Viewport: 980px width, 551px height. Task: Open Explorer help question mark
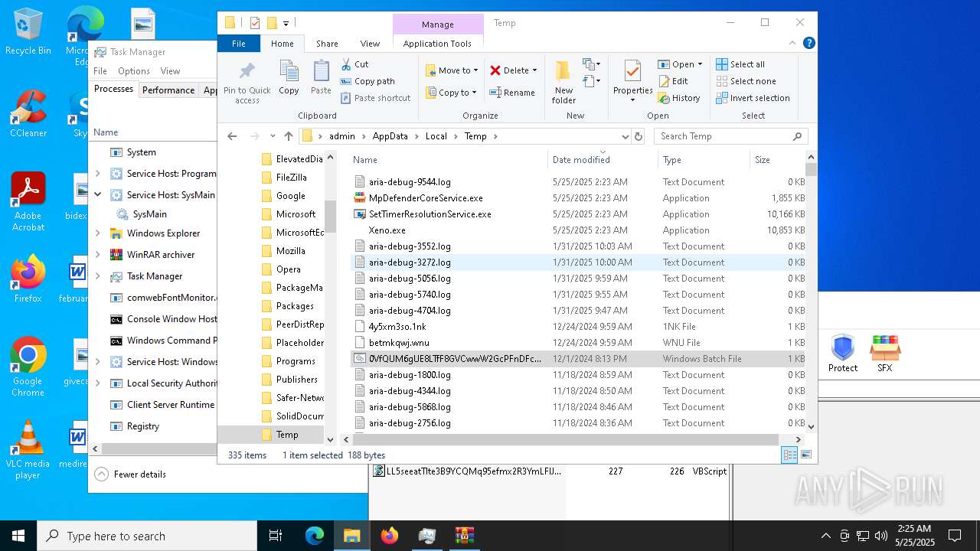point(809,44)
